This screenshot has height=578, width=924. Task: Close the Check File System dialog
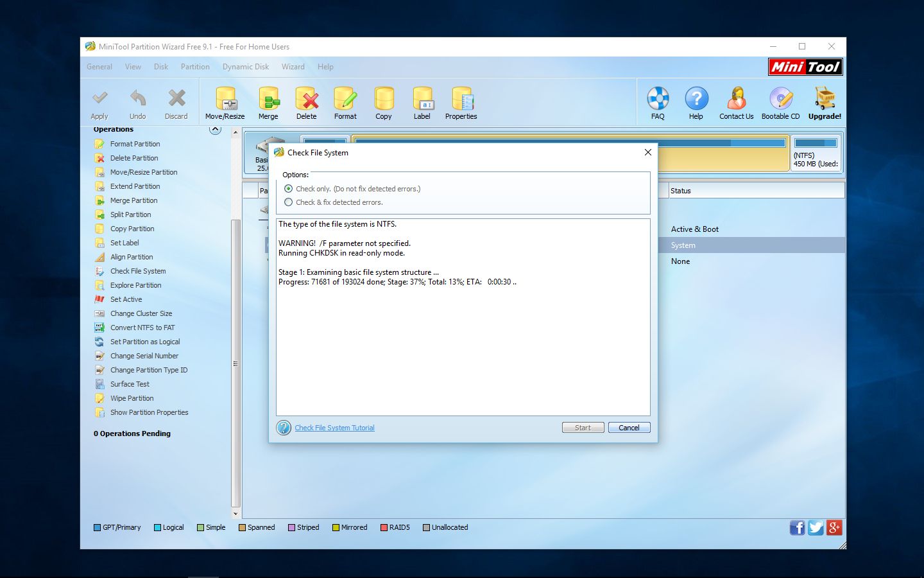(x=648, y=152)
